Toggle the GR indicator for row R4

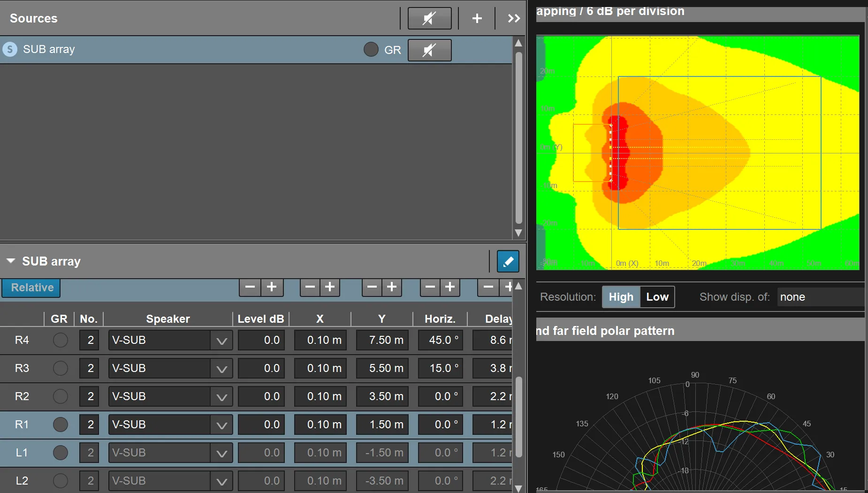60,340
